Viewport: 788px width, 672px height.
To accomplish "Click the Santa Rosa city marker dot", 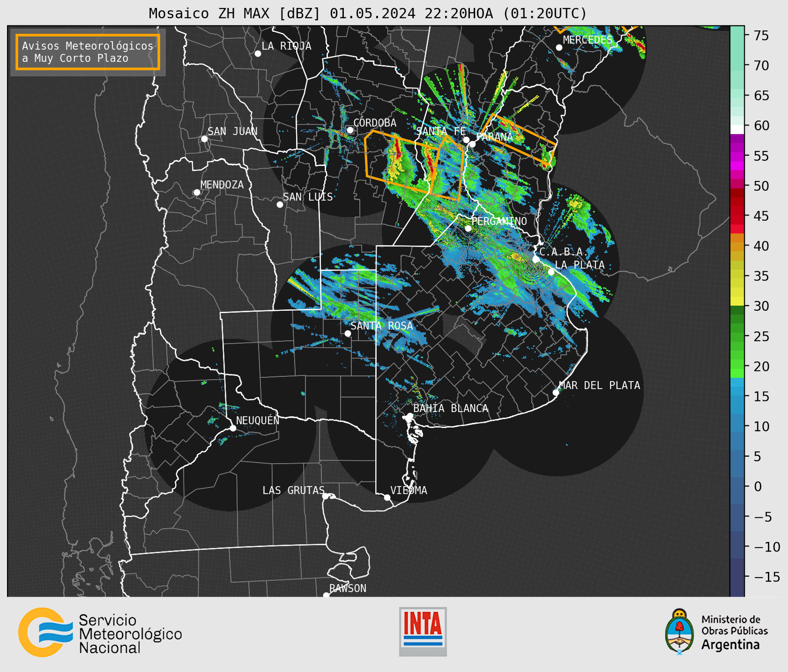I will 348,333.
